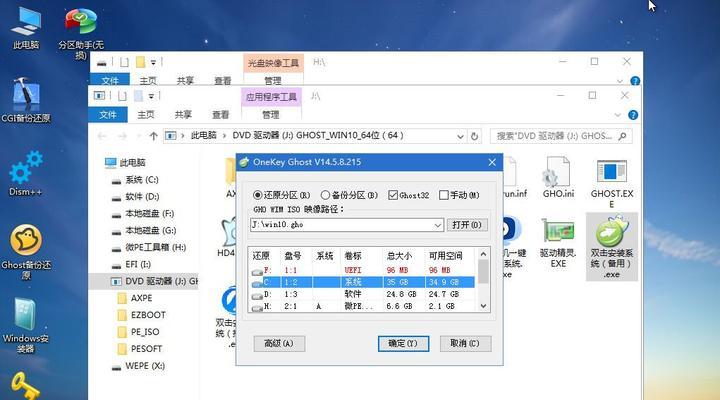The image size is (720, 400).
Task: Navigate back in the J:\ Explorer window
Action: point(102,136)
